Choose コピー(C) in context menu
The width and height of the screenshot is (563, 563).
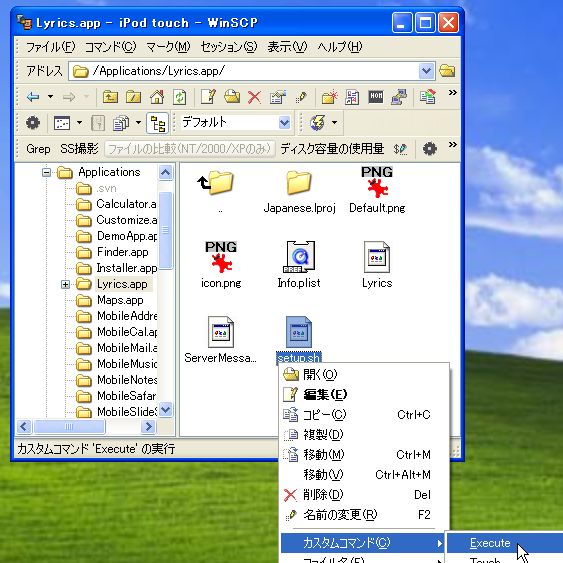[364, 415]
